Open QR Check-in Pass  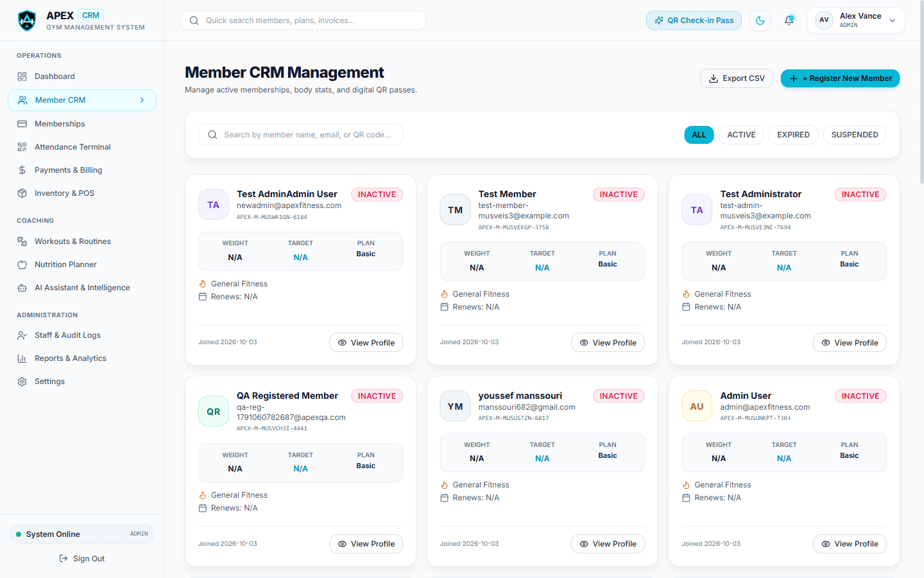(694, 21)
